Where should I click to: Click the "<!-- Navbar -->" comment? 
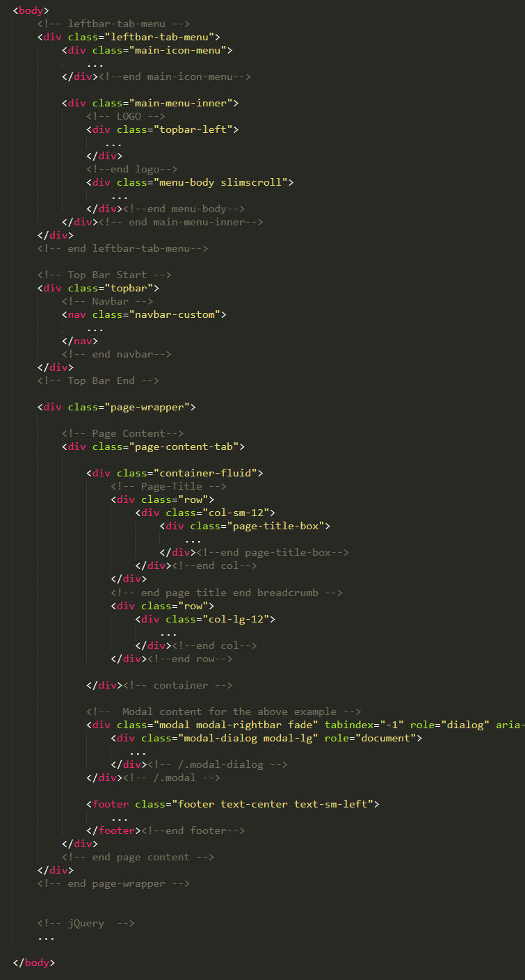tap(107, 301)
